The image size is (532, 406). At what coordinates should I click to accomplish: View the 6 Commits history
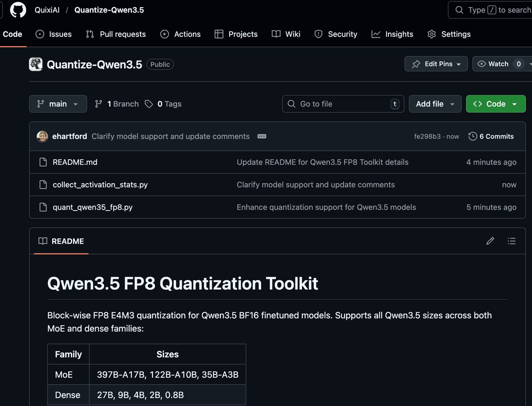click(x=491, y=137)
